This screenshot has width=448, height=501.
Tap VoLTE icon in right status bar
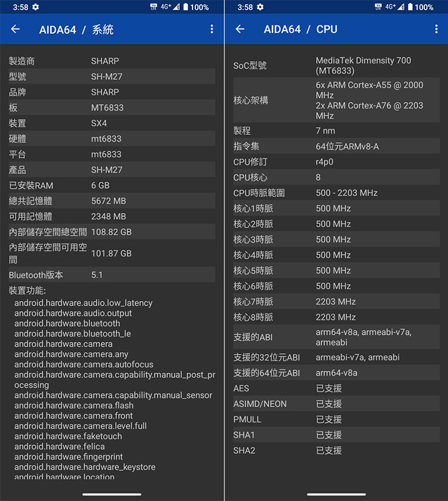(x=378, y=7)
